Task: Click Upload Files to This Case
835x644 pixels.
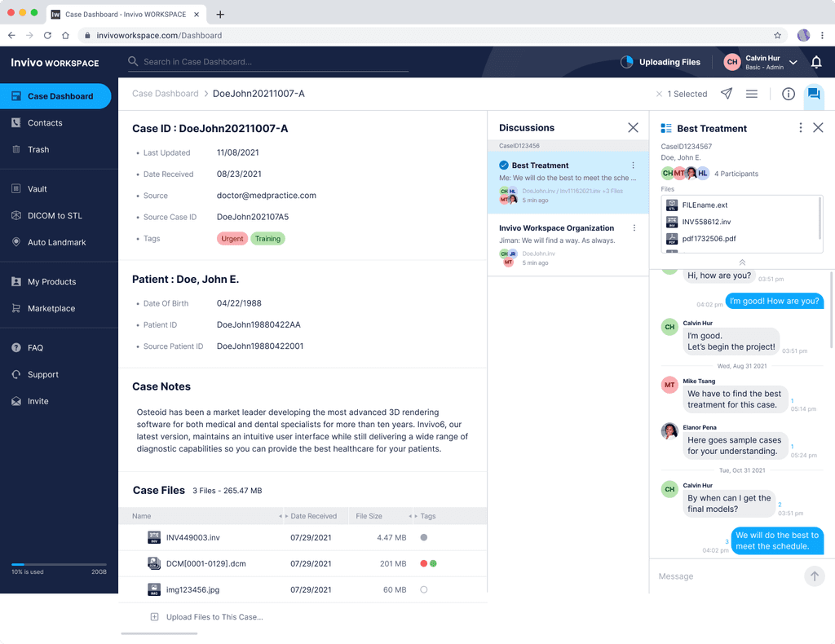Action: click(x=214, y=617)
